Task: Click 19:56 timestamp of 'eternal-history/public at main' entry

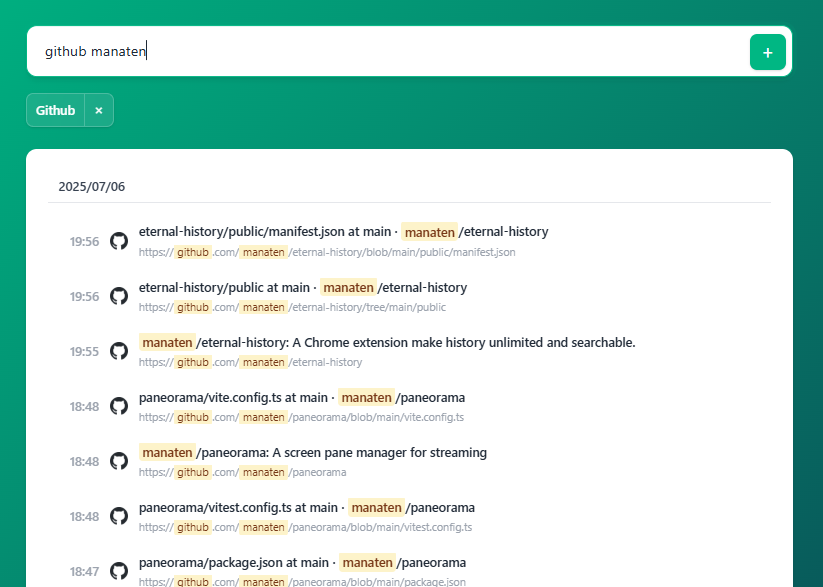Action: coord(85,297)
